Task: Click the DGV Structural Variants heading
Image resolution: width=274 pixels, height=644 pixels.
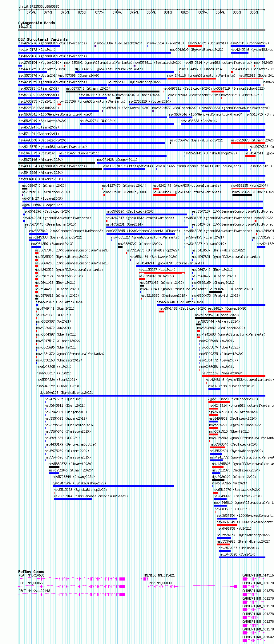Action: (x=43, y=39)
